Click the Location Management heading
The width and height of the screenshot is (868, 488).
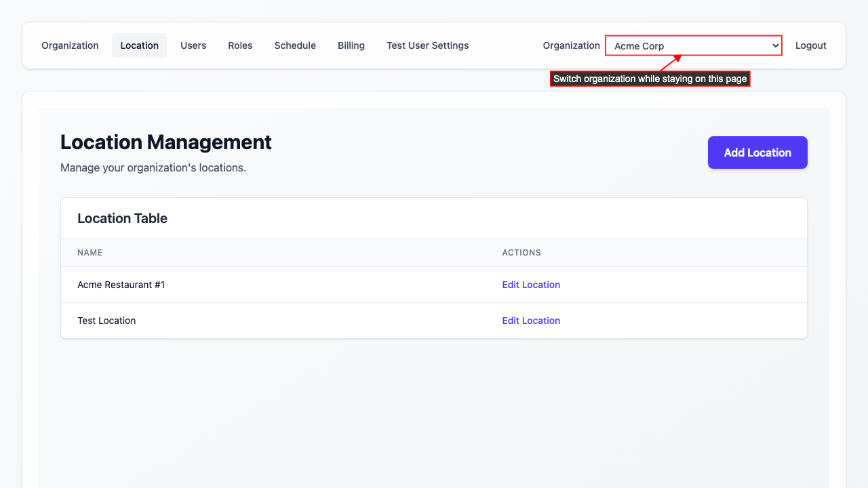pyautogui.click(x=166, y=142)
